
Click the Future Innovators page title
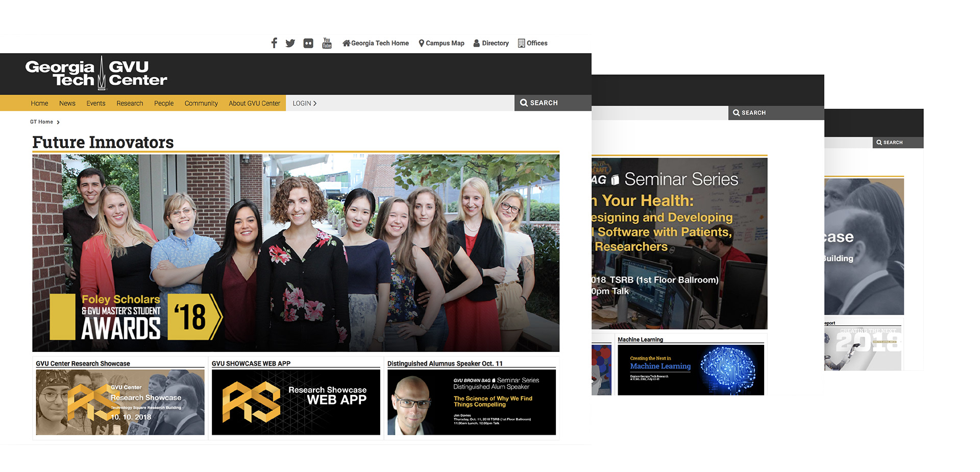[103, 142]
